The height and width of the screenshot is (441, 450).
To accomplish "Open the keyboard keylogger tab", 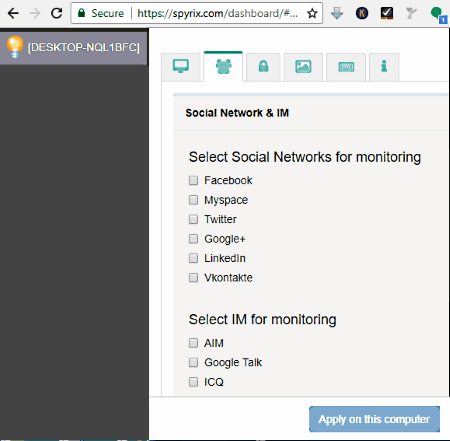I will coord(346,67).
